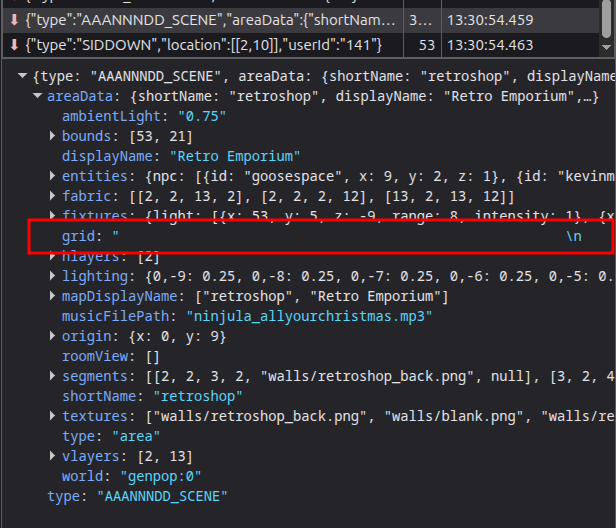This screenshot has height=528, width=616.
Task: Expand the vlayers array
Action: click(53, 456)
